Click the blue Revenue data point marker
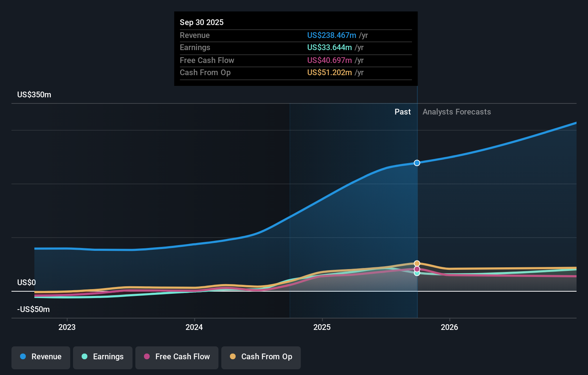The width and height of the screenshot is (588, 375). click(x=416, y=163)
